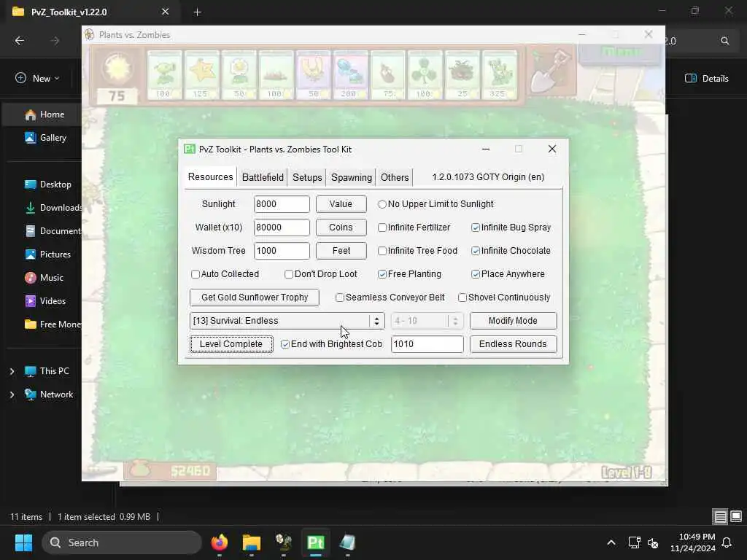Click Get Gold Sunflower Trophy
Image resolution: width=747 pixels, height=560 pixels.
click(255, 297)
